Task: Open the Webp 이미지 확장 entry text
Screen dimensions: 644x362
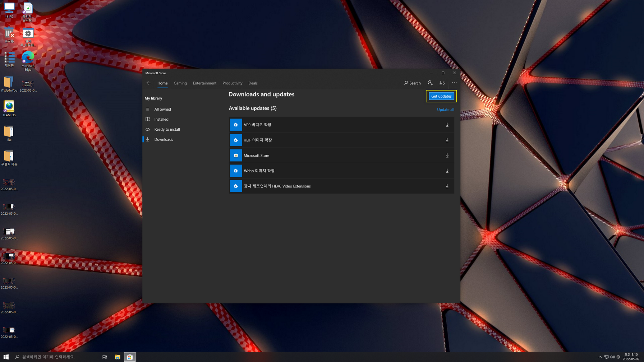Action: tap(259, 171)
